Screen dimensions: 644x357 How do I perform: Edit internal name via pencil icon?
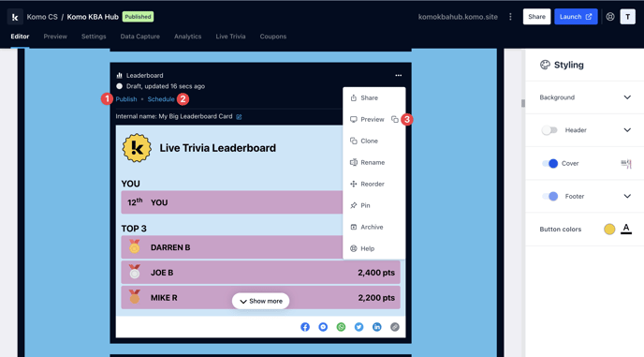[239, 117]
